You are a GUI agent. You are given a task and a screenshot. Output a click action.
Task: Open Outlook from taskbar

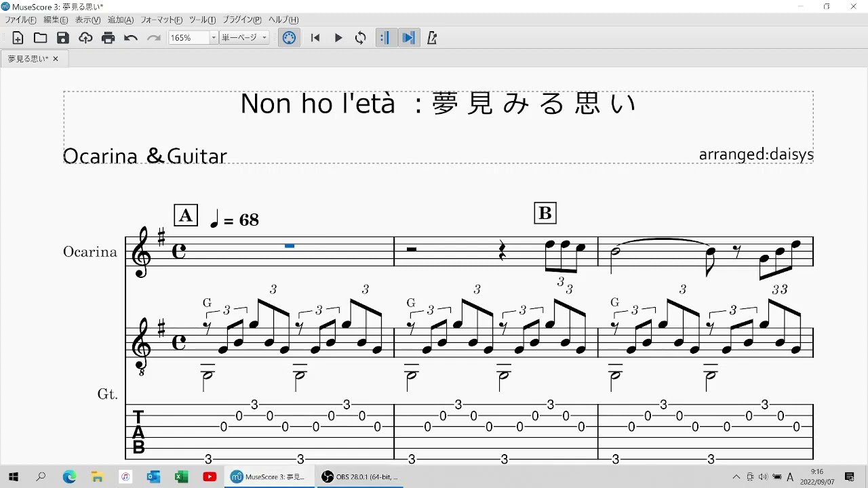pos(153,476)
